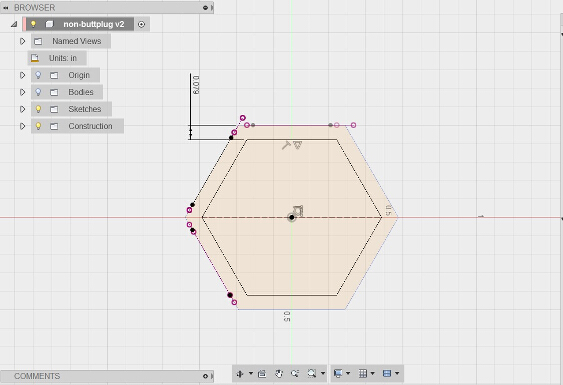Click the Construction folder icon
The height and width of the screenshot is (385, 563).
coord(54,126)
